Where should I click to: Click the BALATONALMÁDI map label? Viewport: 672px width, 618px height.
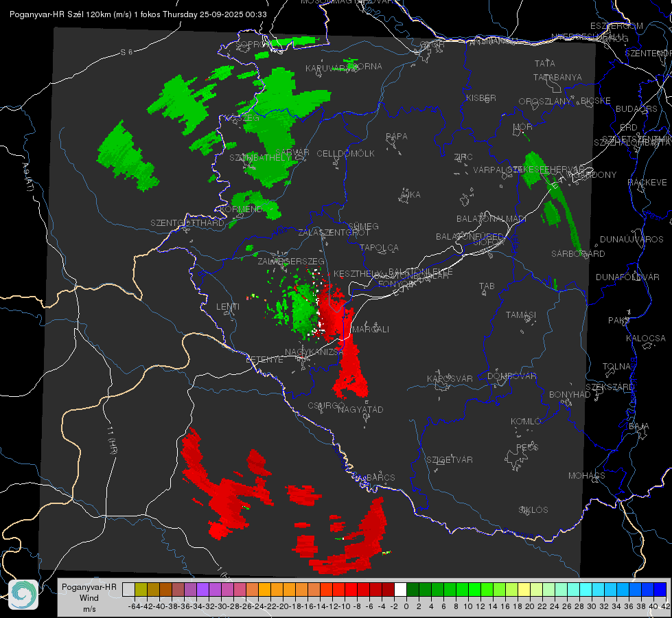point(491,219)
